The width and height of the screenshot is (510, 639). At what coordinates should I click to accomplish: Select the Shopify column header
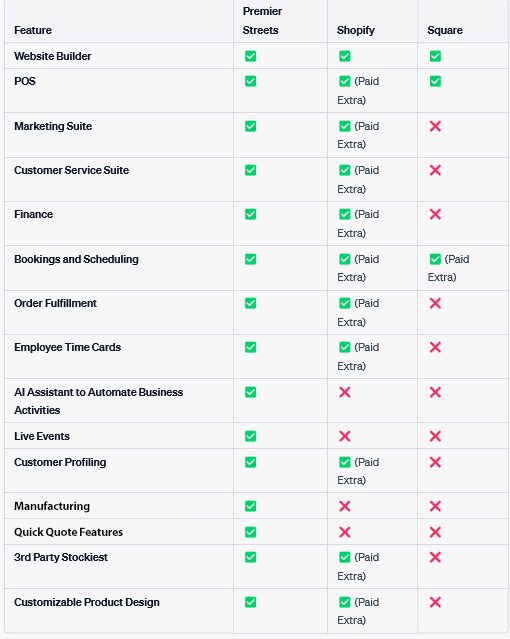355,30
